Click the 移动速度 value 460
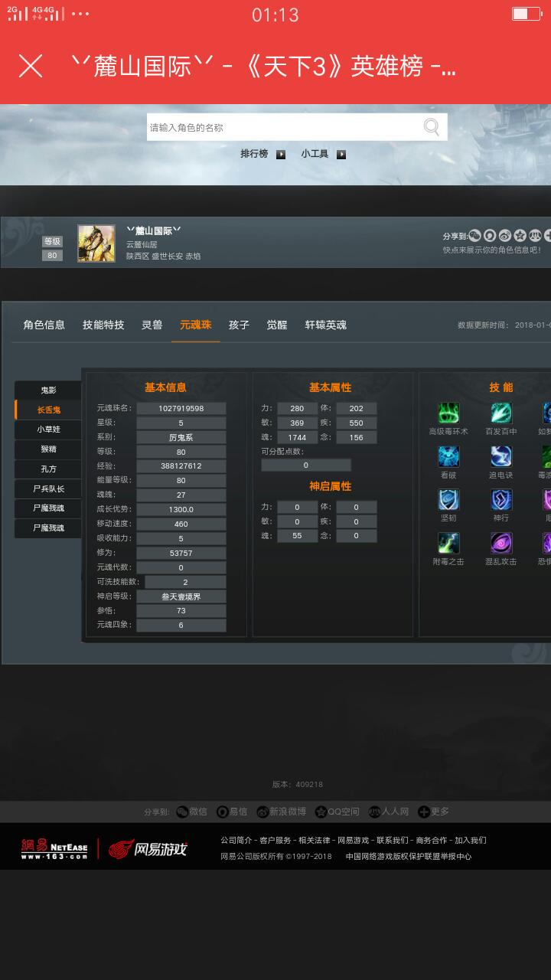 (181, 524)
